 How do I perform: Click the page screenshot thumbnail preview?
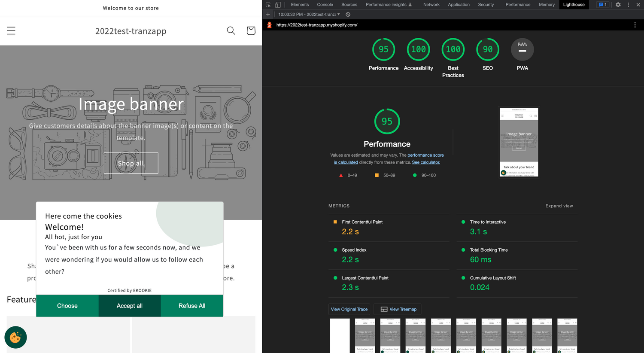pyautogui.click(x=519, y=142)
